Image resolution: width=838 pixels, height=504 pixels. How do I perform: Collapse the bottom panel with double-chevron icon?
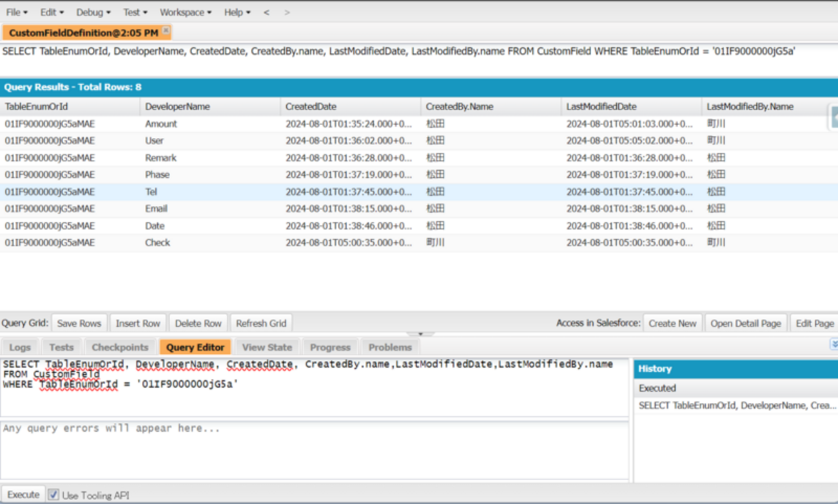833,345
